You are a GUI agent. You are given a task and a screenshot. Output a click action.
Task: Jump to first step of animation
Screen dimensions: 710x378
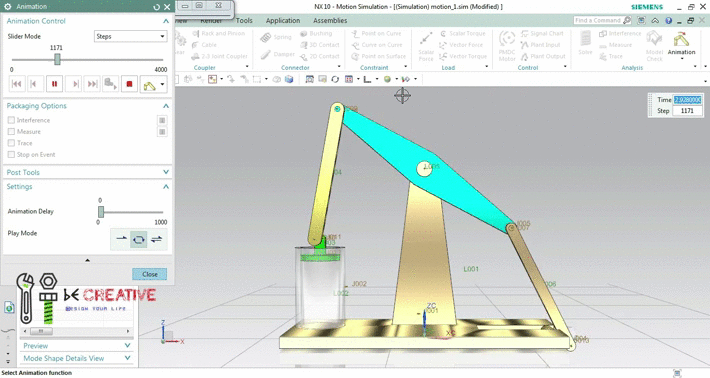point(17,84)
